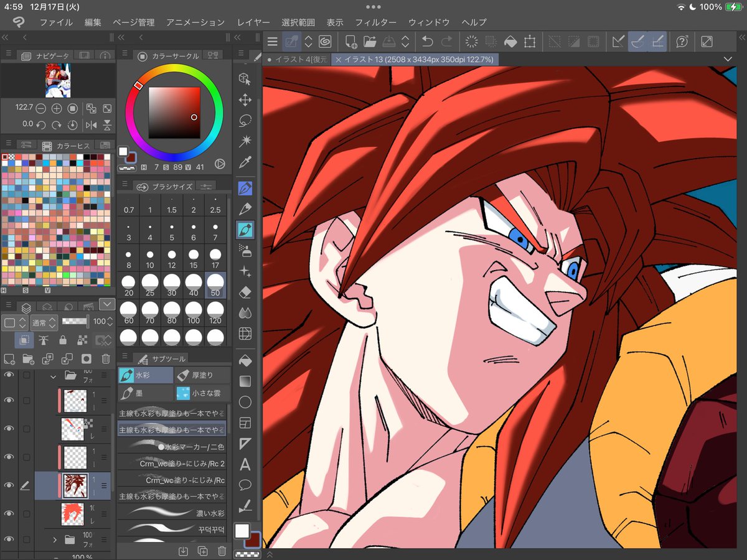Click the layer opacity 100 stepper arrows
This screenshot has height=560, width=747.
coord(110,323)
